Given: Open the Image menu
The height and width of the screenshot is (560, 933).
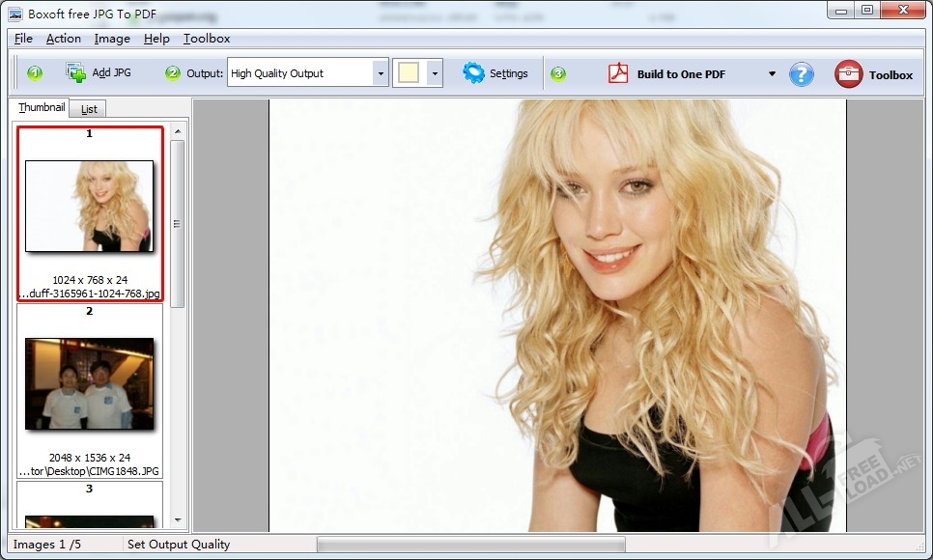Looking at the screenshot, I should pyautogui.click(x=112, y=39).
